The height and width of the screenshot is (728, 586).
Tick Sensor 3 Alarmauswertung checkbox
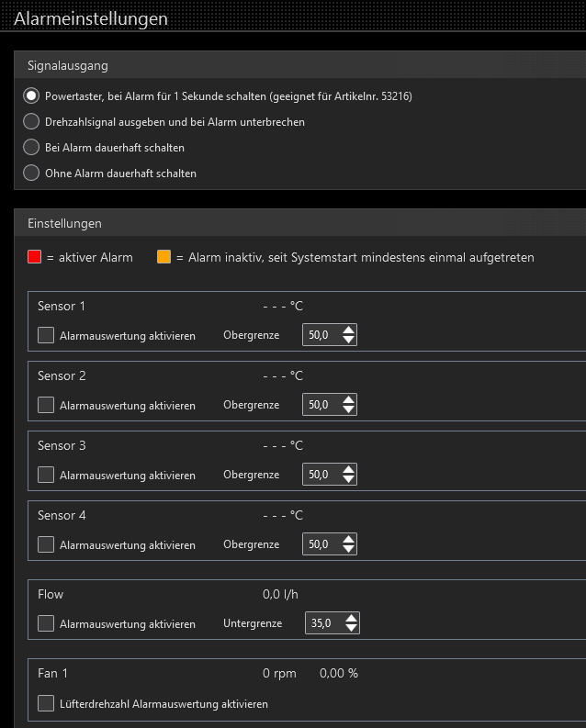point(46,475)
